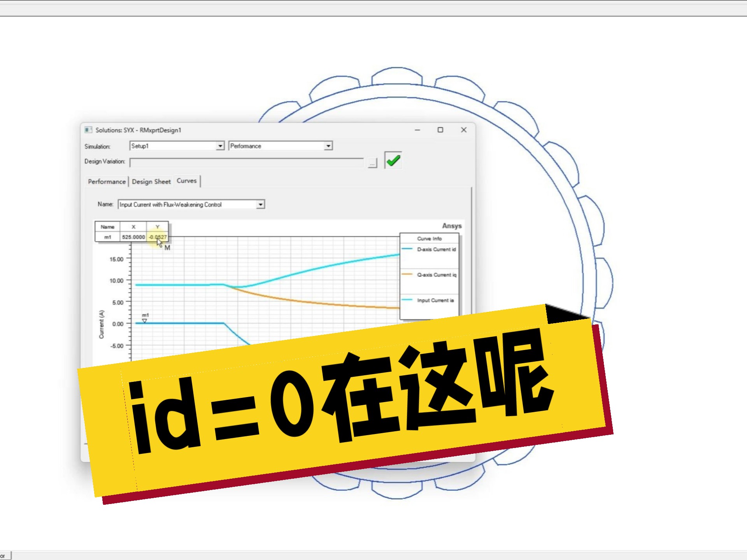The image size is (747, 560).
Task: Click the Design Variation browse button
Action: pyautogui.click(x=372, y=163)
